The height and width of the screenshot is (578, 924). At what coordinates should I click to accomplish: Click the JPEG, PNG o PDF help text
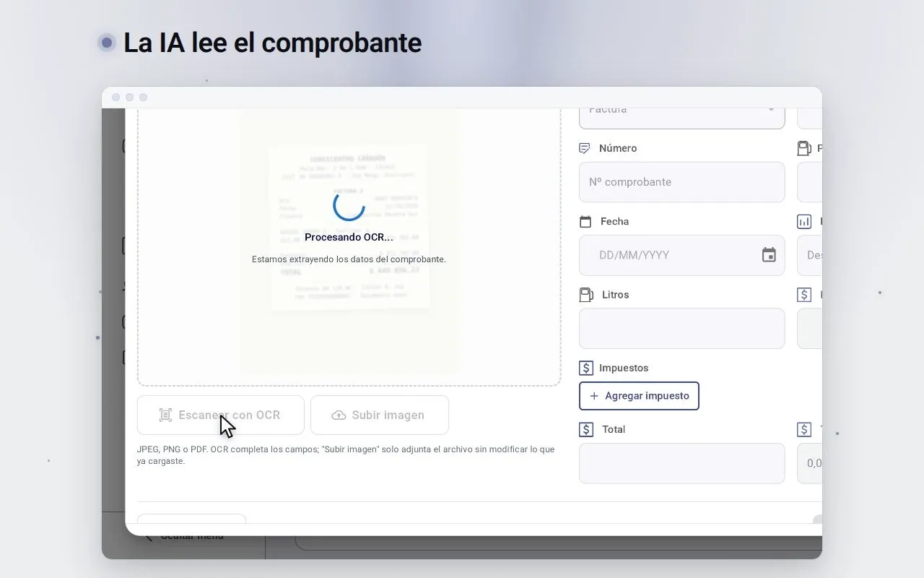[x=346, y=455]
